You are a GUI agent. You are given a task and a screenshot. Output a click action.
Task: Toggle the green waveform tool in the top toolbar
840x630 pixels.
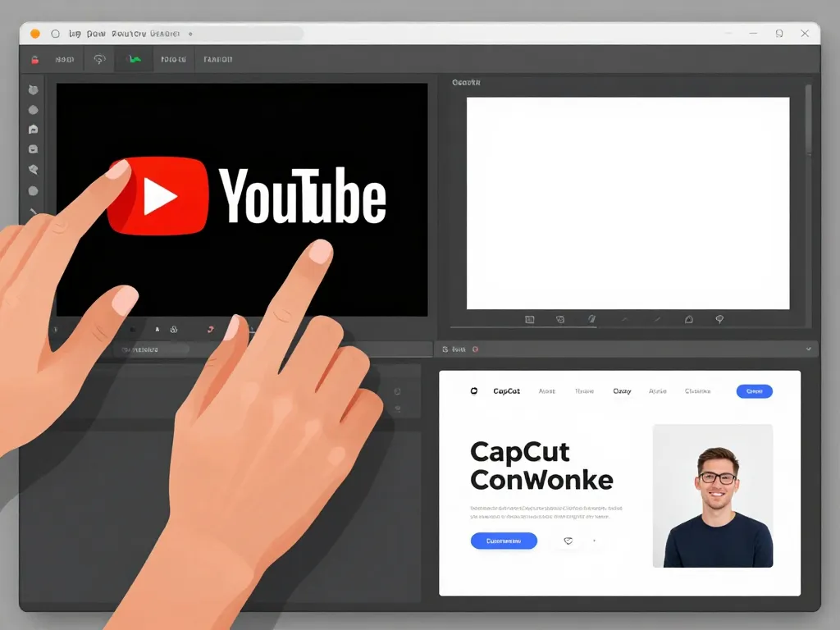(x=133, y=58)
